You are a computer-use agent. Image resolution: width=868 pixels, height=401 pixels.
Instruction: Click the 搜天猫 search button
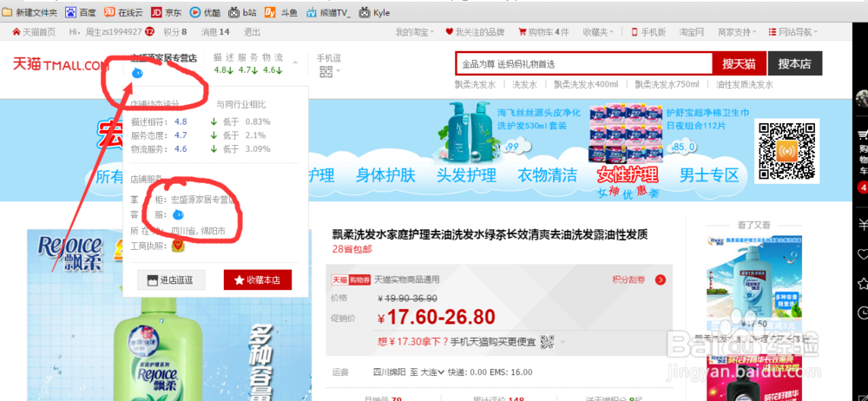tap(739, 63)
